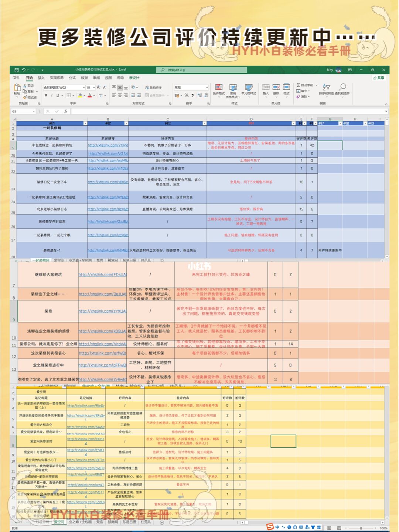Toggle Italic (I) formatting

coord(52,95)
